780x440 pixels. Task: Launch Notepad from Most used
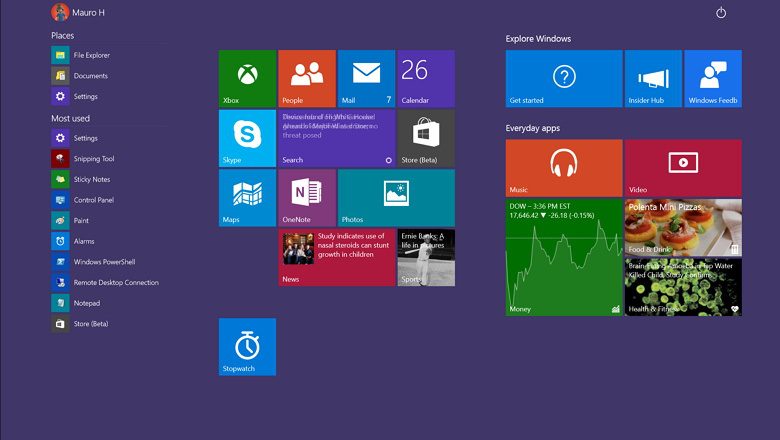click(x=76, y=303)
